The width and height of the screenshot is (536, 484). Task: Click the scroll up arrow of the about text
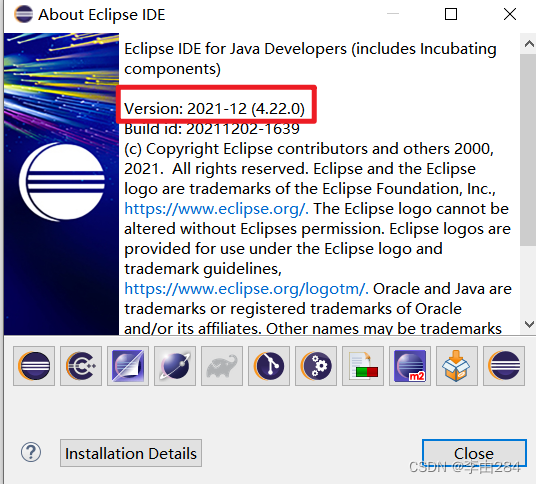point(528,44)
